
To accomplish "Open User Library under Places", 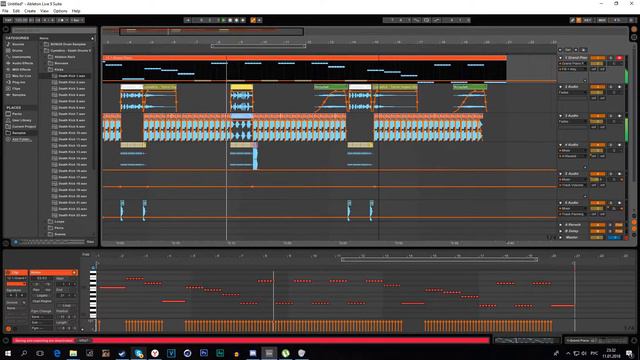I will (22, 120).
